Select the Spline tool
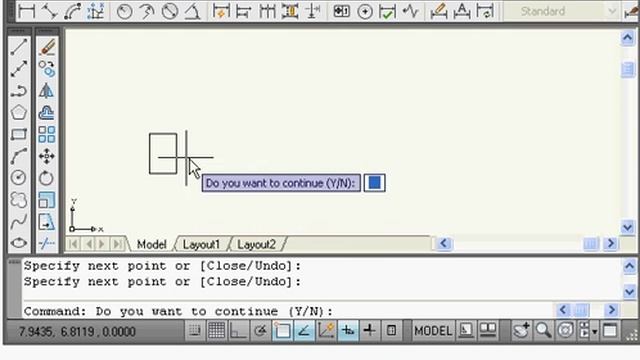The height and width of the screenshot is (360, 640). point(19,222)
